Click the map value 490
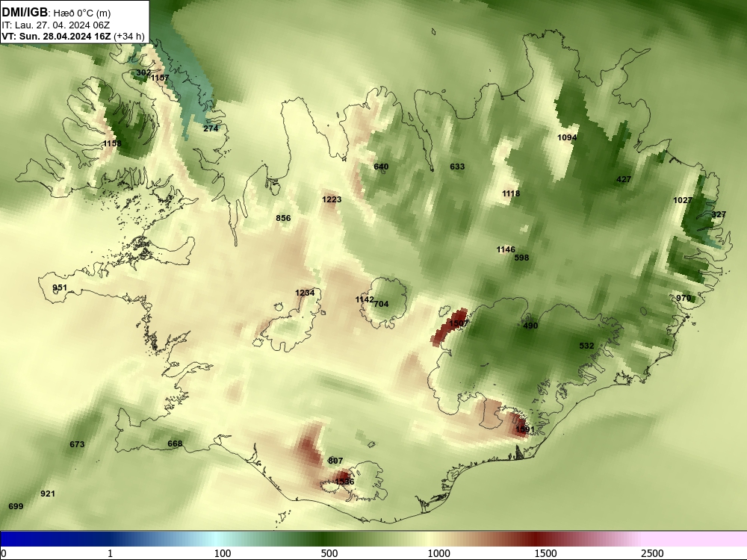 coord(530,326)
